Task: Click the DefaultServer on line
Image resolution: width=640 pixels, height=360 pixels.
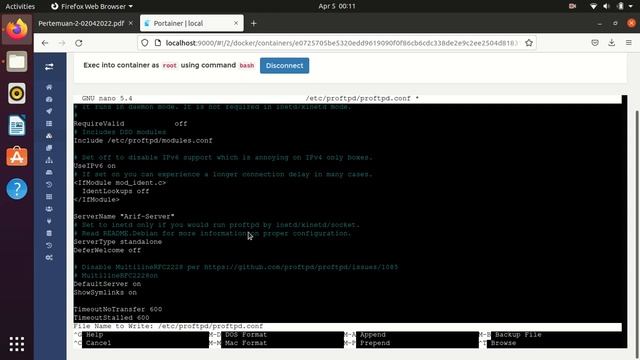Action: tap(107, 284)
